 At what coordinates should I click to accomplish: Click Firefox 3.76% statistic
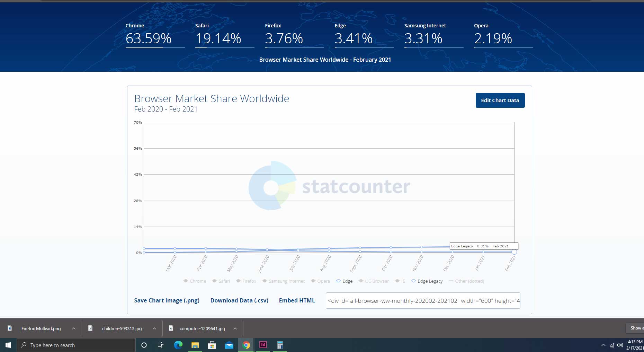[294, 35]
